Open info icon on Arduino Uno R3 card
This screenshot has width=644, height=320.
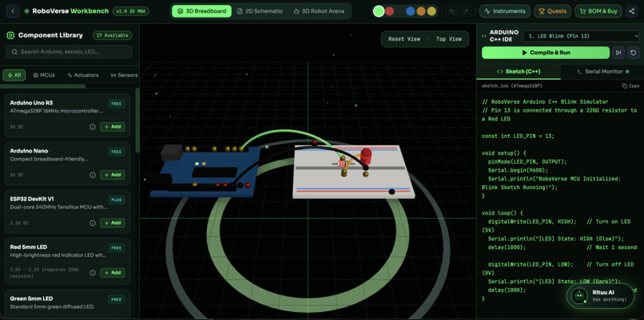93,127
